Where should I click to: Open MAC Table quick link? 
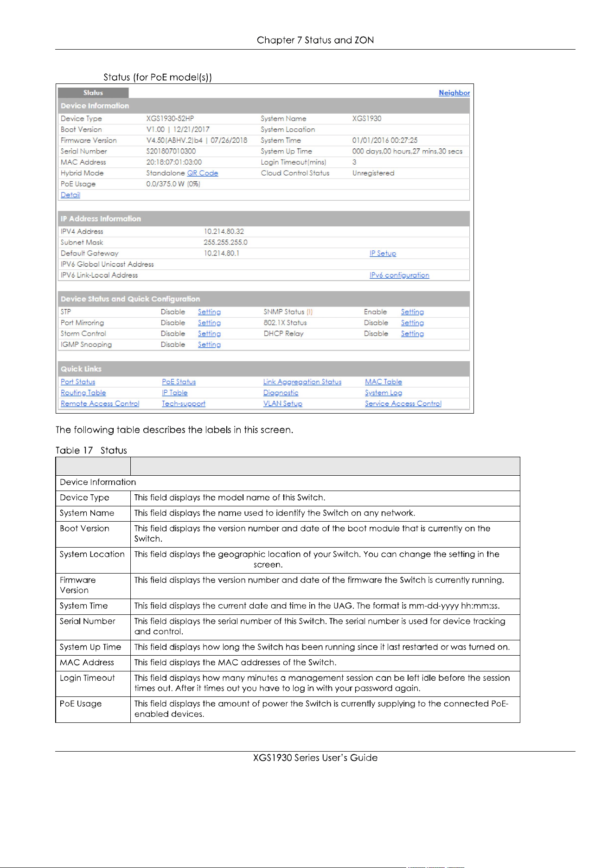tap(384, 382)
